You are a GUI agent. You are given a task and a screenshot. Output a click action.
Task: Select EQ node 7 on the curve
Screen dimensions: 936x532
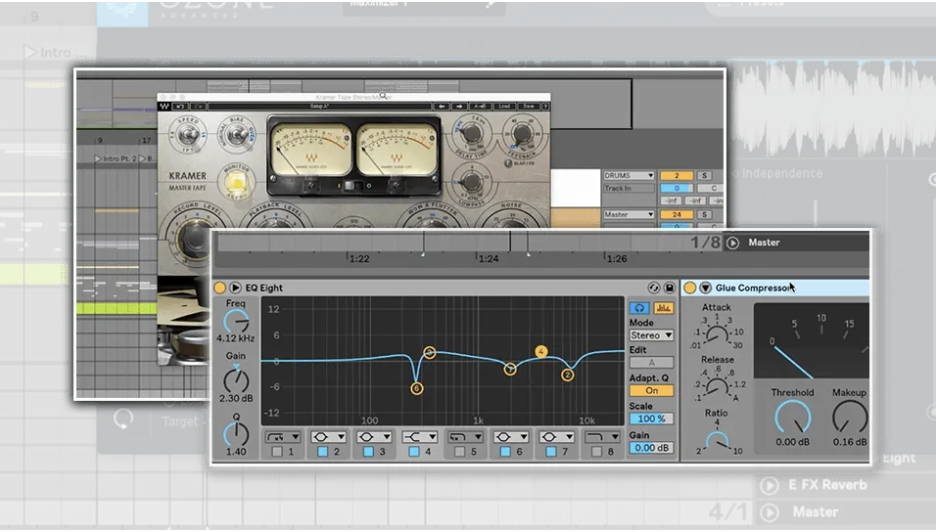pos(510,369)
